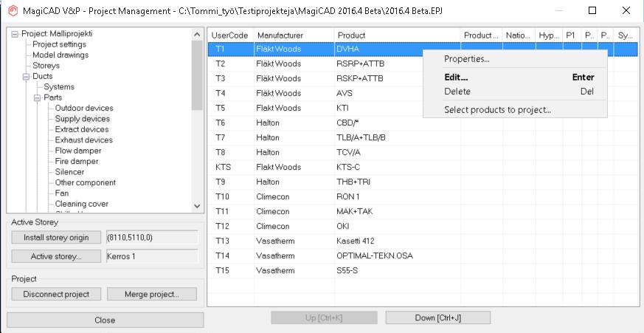Select Project settings in the tree
The image size is (644, 333).
(x=59, y=44)
